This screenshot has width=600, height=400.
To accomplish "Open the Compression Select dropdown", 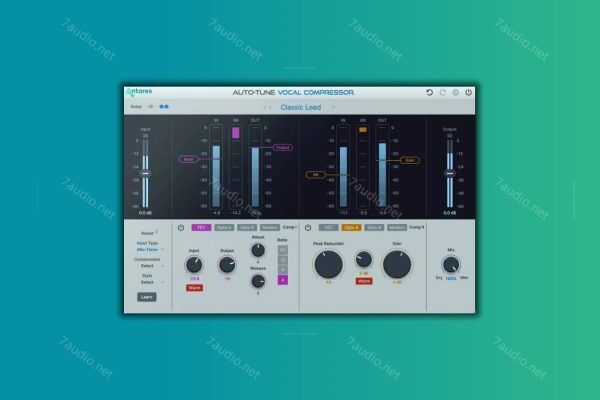I will pyautogui.click(x=150, y=266).
